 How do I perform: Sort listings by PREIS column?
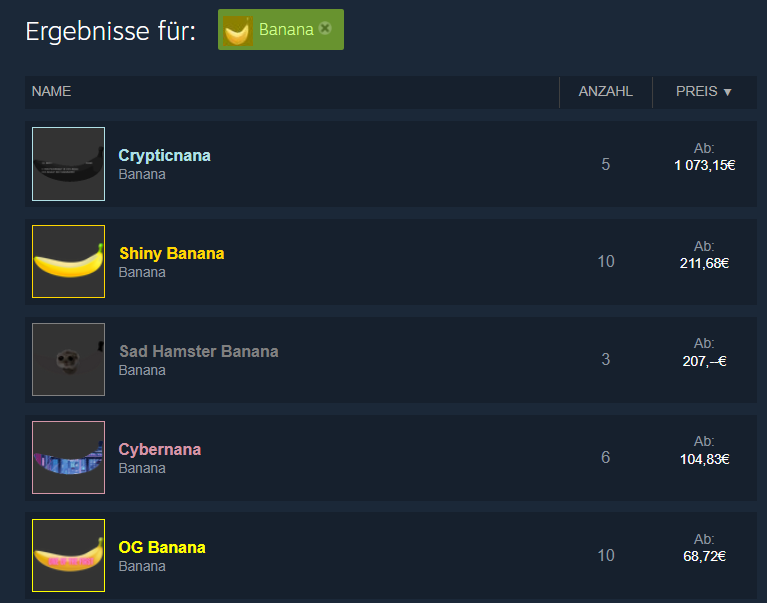697,91
